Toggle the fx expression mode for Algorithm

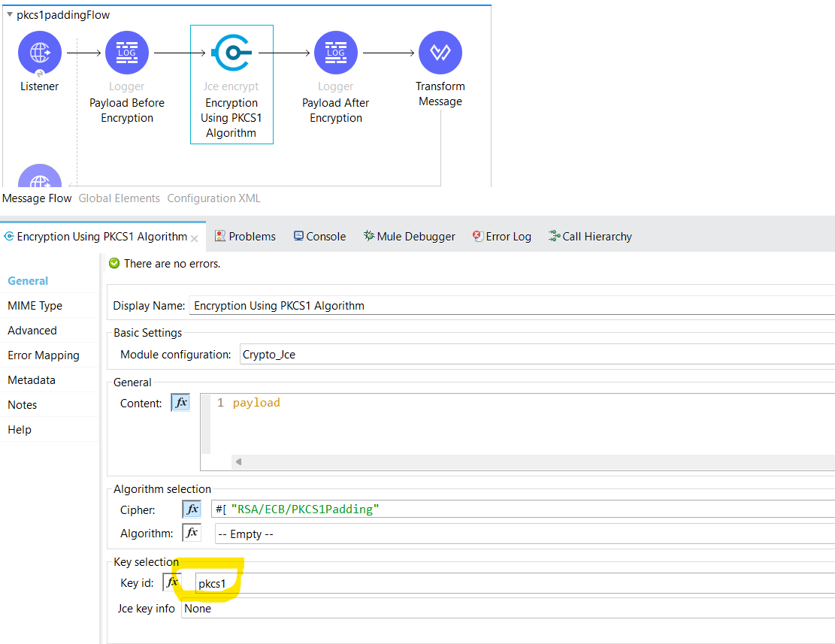click(192, 532)
